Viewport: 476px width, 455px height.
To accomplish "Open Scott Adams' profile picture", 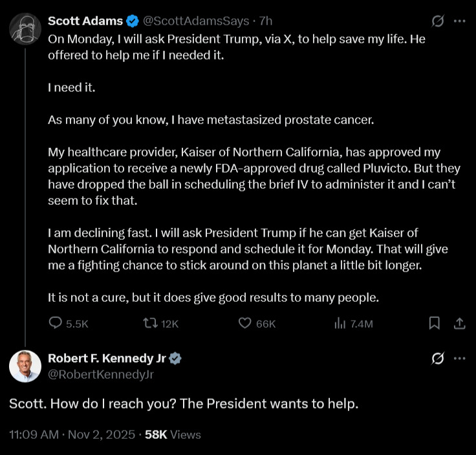I will [25, 27].
